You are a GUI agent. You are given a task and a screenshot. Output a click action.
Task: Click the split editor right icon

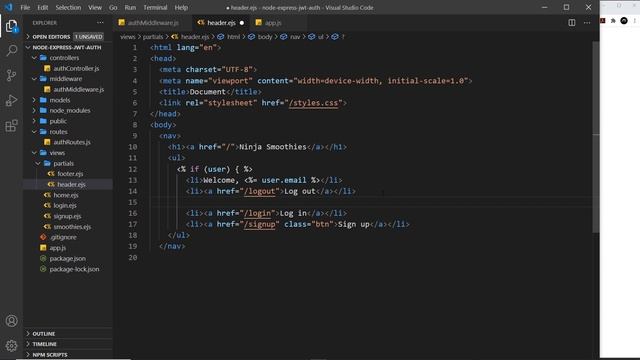(x=572, y=23)
